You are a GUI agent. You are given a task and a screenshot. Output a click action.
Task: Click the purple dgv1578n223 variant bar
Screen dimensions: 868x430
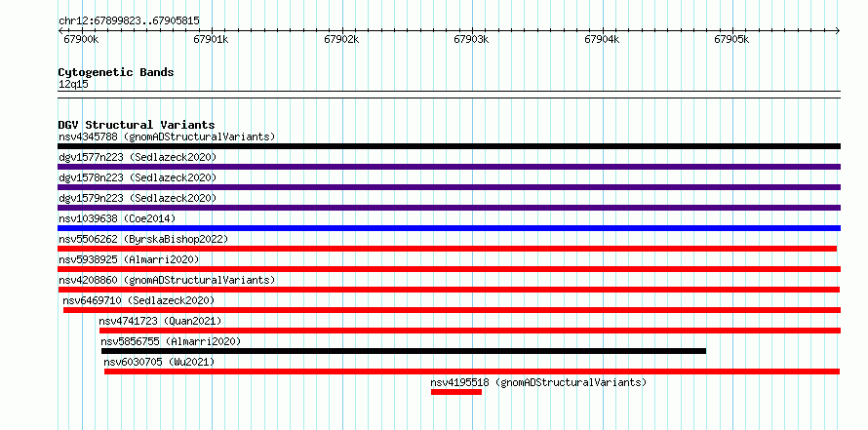[449, 187]
